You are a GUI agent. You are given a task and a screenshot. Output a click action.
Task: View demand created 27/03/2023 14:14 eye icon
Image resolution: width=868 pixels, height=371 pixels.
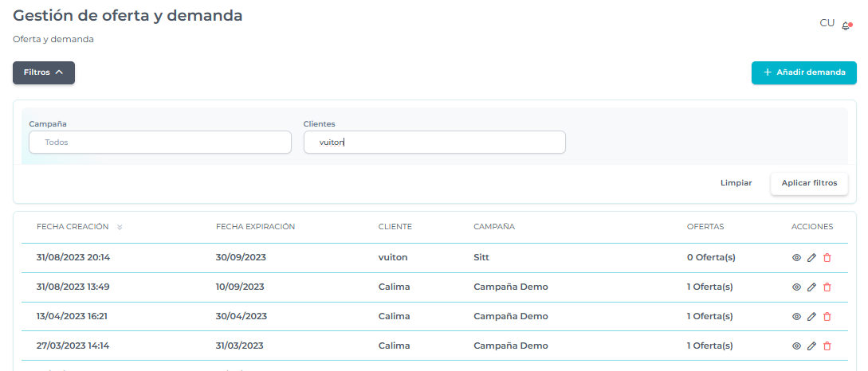coord(795,346)
